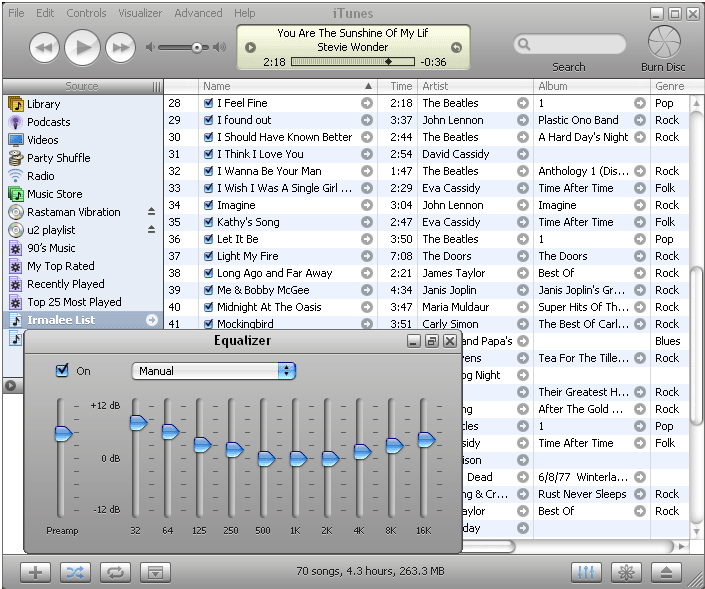Image resolution: width=705 pixels, height=589 pixels.
Task: Click the arrow next to artist David Cassidy
Action: pos(522,154)
